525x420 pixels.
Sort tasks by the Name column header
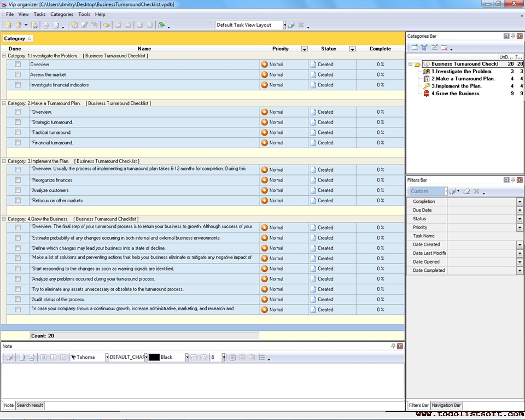tap(144, 49)
